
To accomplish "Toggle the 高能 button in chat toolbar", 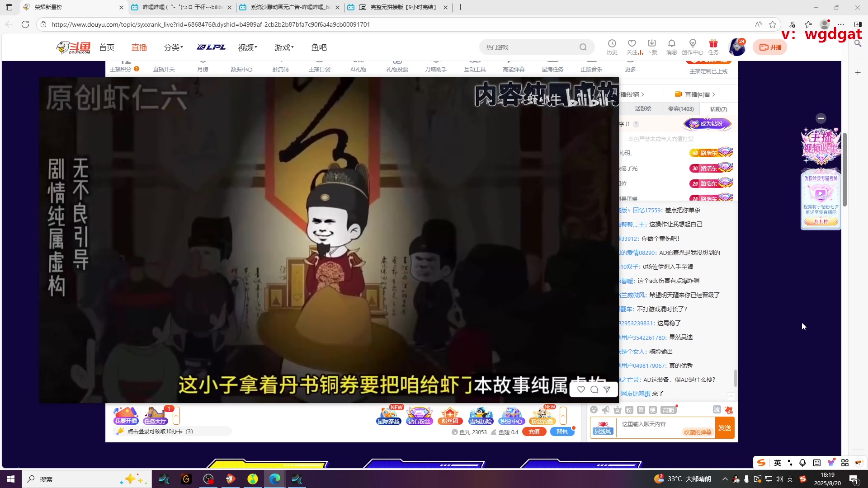I will 668,409.
